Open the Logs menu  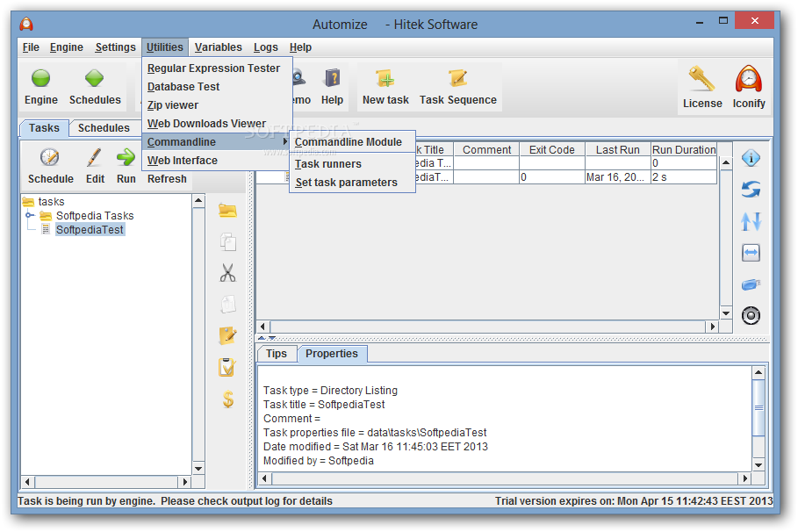tap(266, 47)
